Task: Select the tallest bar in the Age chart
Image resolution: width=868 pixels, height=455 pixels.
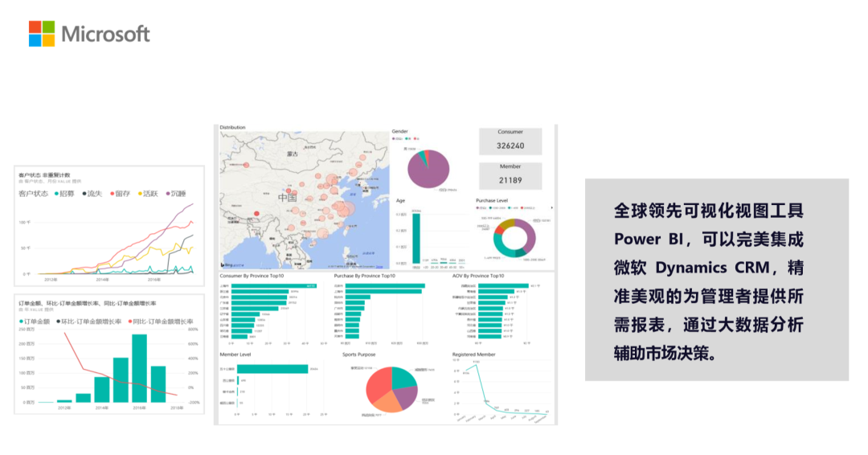Action: [416, 239]
